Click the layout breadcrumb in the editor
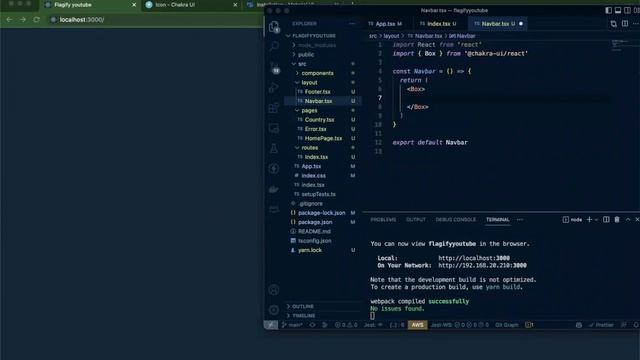 [391, 36]
